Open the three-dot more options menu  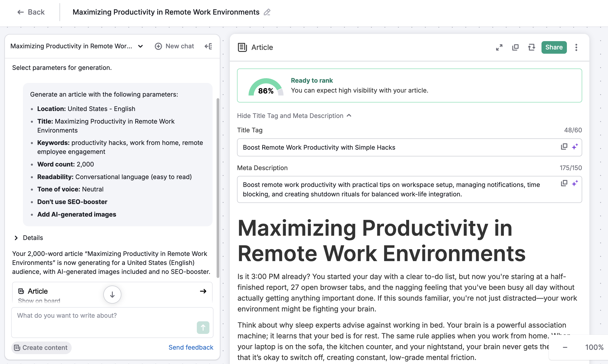point(576,47)
